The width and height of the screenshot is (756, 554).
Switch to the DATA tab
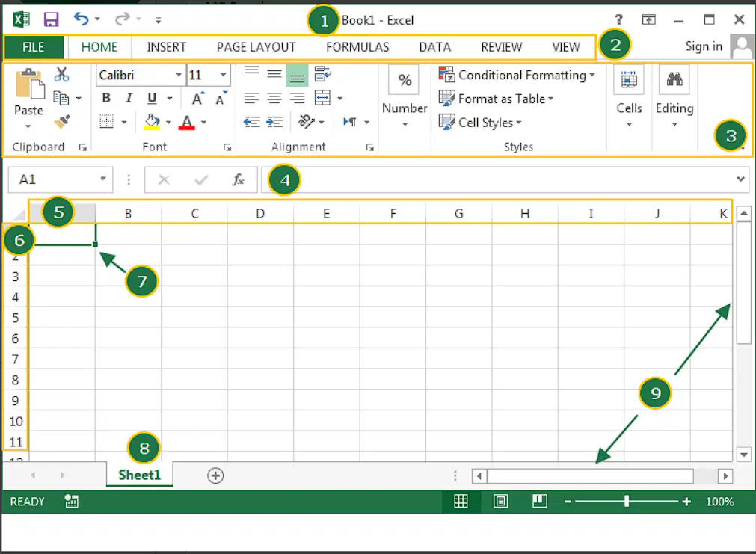pos(435,47)
